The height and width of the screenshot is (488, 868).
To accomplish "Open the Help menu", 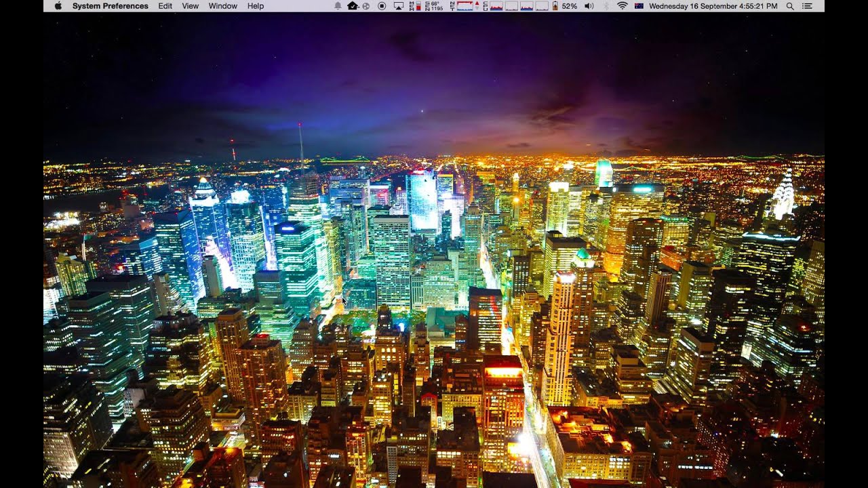I will [x=256, y=6].
